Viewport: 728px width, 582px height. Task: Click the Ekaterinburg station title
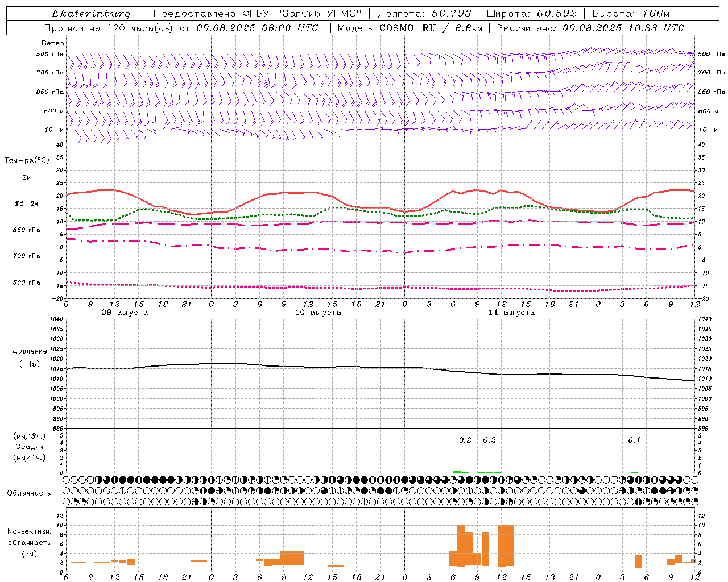click(x=91, y=14)
